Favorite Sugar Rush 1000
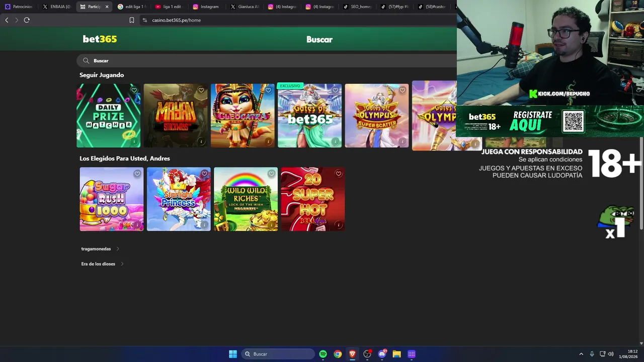The height and width of the screenshot is (362, 644). pyautogui.click(x=137, y=174)
